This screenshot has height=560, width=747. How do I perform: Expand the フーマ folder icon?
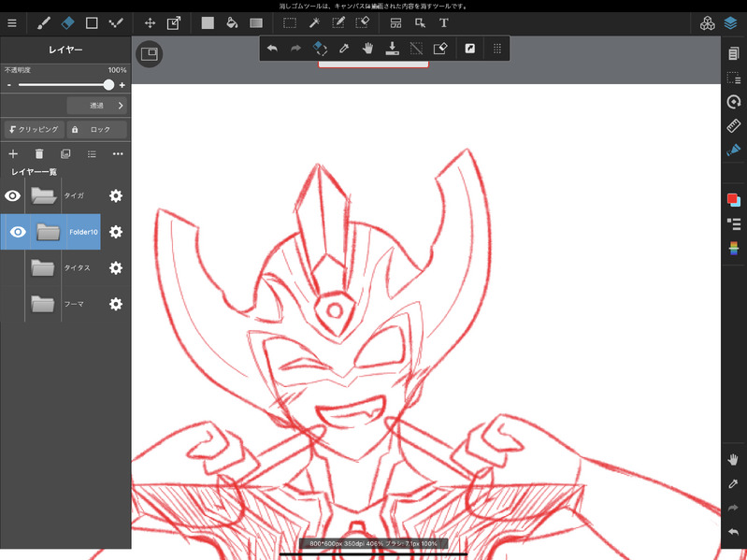pyautogui.click(x=43, y=304)
